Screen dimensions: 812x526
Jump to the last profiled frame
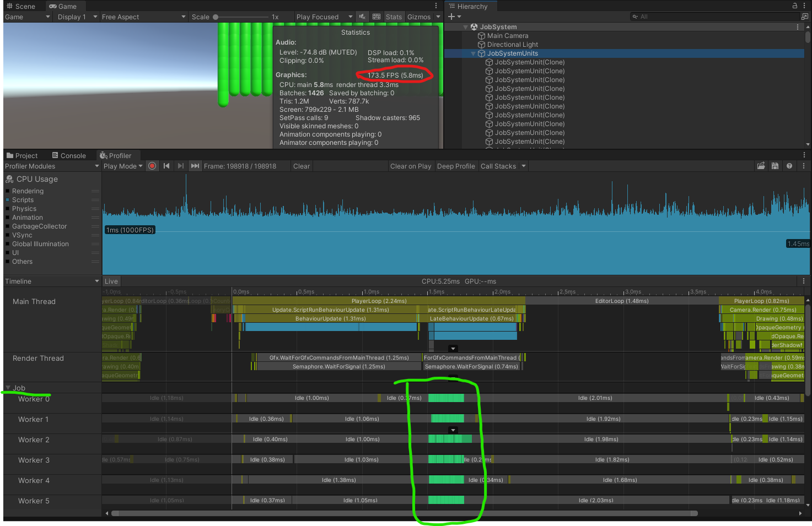(195, 166)
